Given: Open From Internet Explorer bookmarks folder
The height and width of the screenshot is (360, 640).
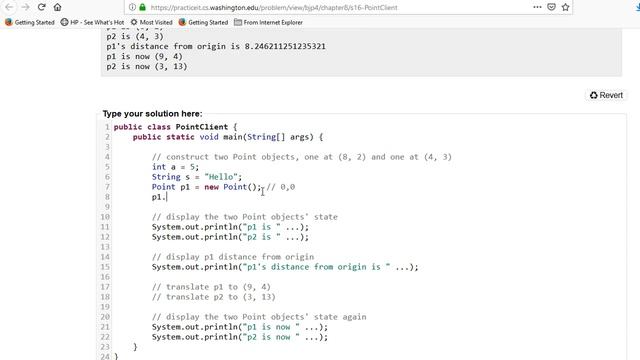Looking at the screenshot, I should [x=268, y=22].
